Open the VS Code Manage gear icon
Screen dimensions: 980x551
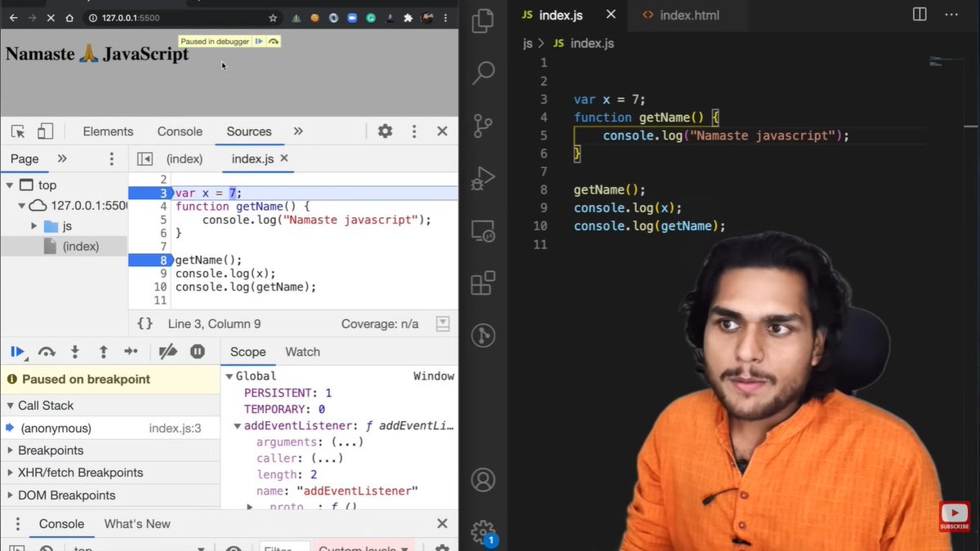pyautogui.click(x=483, y=531)
